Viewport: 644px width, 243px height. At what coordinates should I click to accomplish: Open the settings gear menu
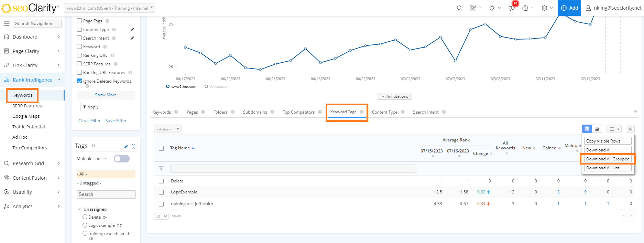click(544, 8)
